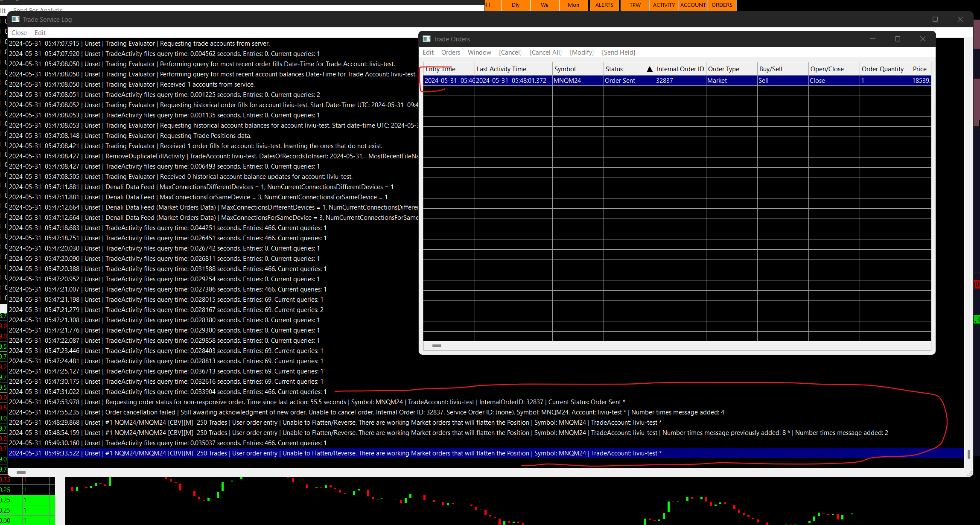Open the Window menu in Trade Orders
The height and width of the screenshot is (525, 980).
tap(479, 52)
